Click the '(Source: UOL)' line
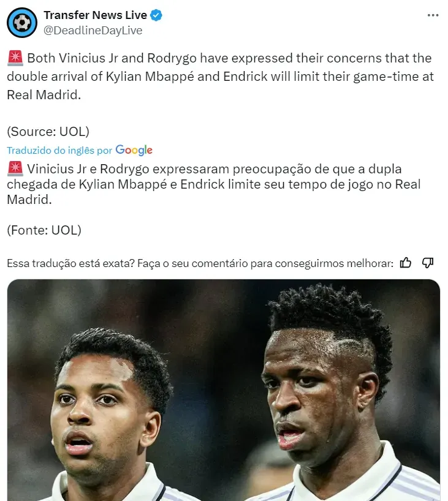Viewport: 448px width, 501px height. tap(48, 131)
